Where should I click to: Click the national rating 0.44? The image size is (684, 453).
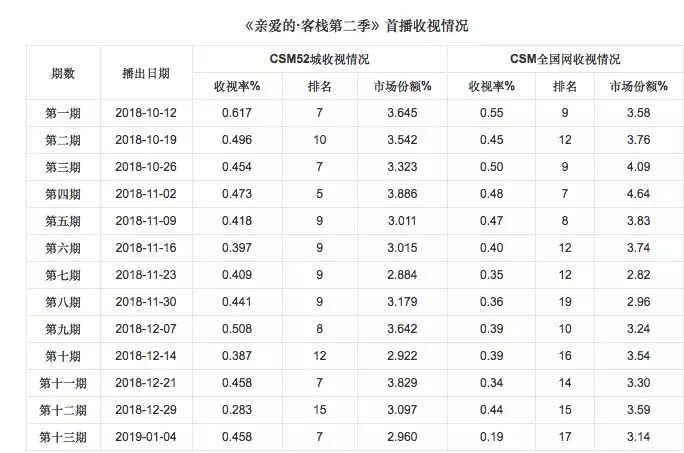(492, 410)
